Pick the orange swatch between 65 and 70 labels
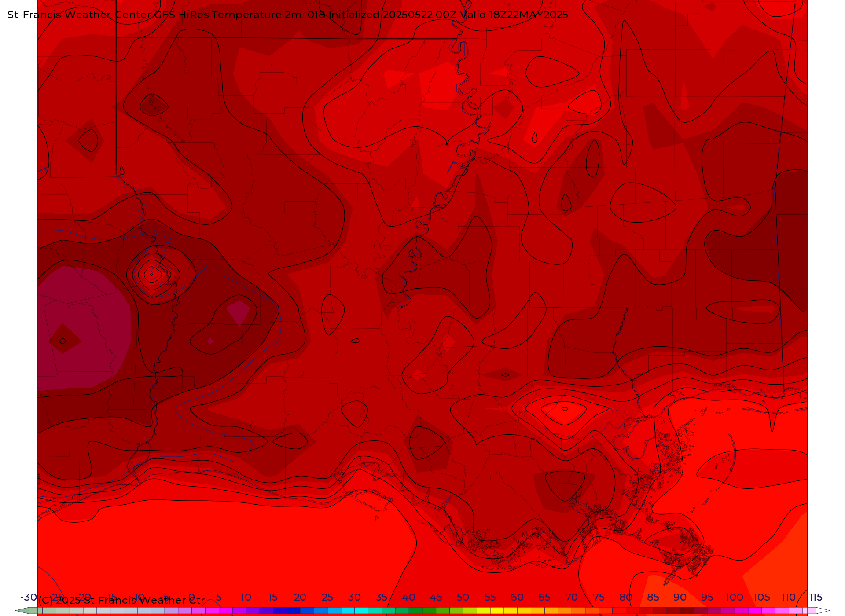 click(x=565, y=611)
